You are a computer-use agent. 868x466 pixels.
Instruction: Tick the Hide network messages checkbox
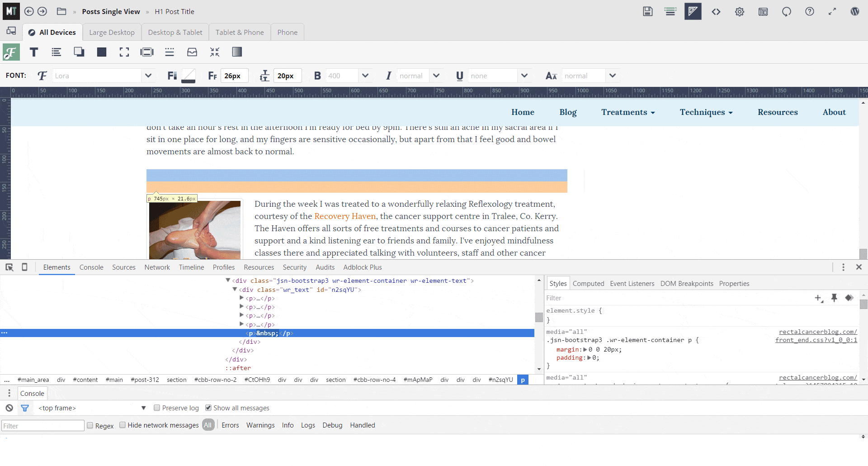tap(123, 425)
